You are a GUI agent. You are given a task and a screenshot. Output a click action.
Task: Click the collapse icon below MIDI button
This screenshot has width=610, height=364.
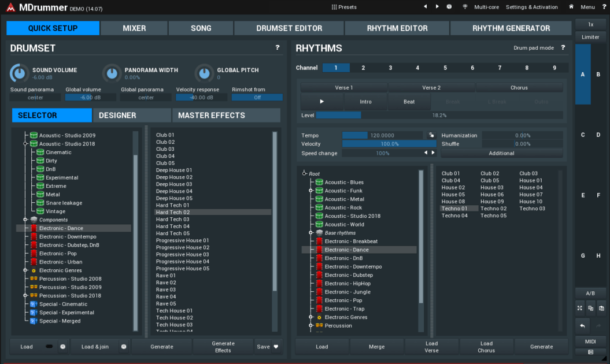pyautogui.click(x=590, y=352)
